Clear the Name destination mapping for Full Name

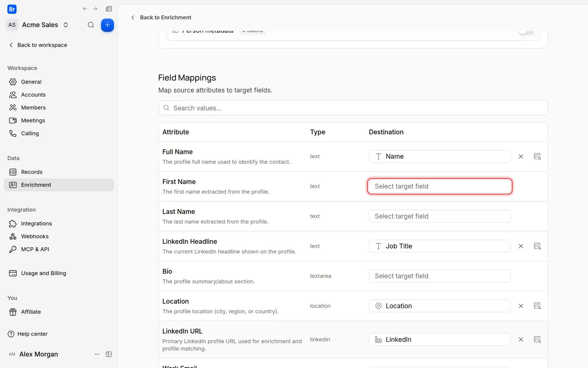click(x=521, y=156)
